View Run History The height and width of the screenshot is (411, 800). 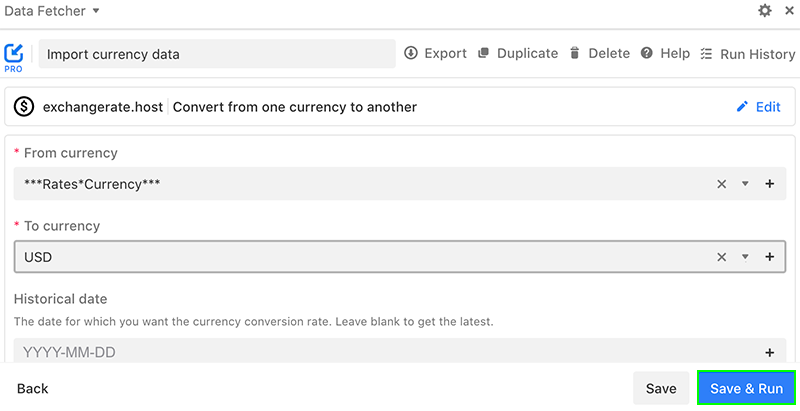coord(747,54)
